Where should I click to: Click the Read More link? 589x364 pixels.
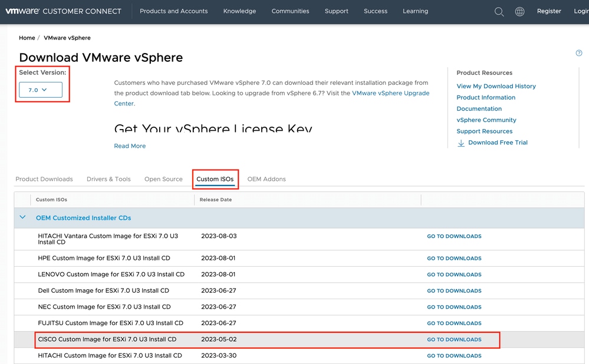click(x=130, y=146)
